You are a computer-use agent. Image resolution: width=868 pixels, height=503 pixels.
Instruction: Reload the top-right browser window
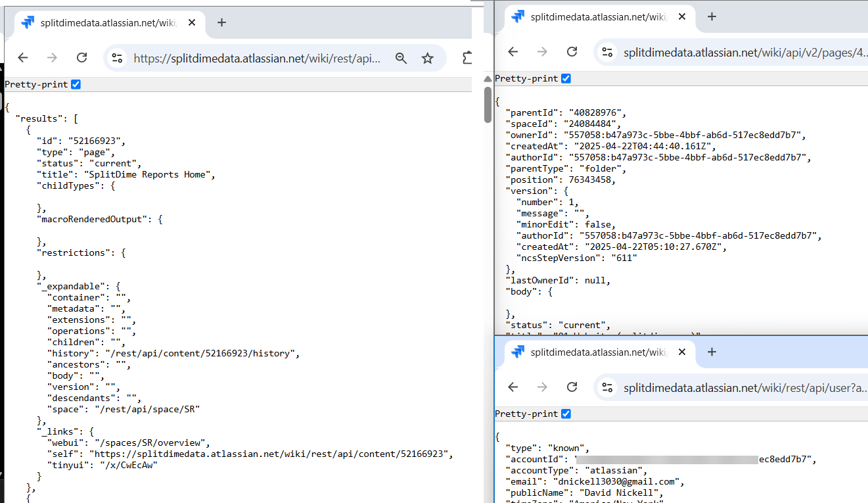tap(572, 51)
